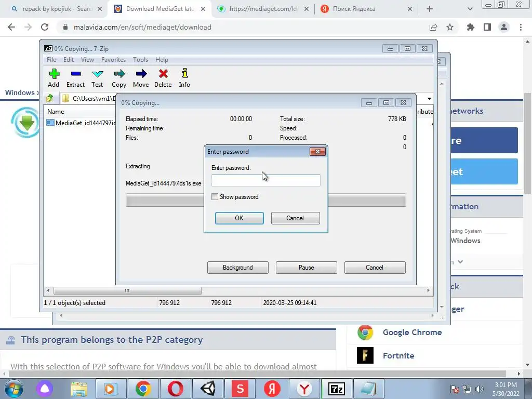
Task: Bookmark this page with the star icon
Action: [450, 27]
